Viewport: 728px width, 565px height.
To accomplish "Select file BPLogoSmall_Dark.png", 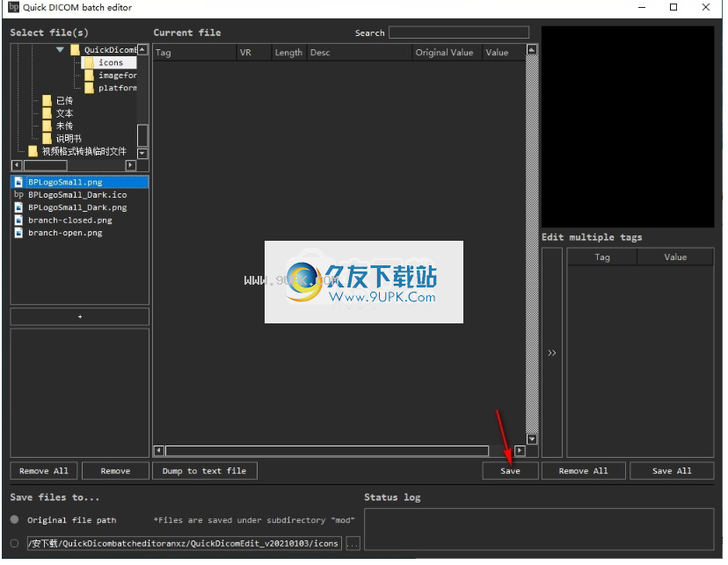I will click(77, 207).
